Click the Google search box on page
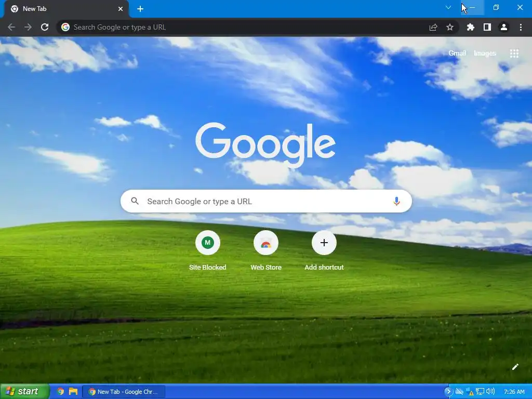This screenshot has width=532, height=399. (x=266, y=201)
